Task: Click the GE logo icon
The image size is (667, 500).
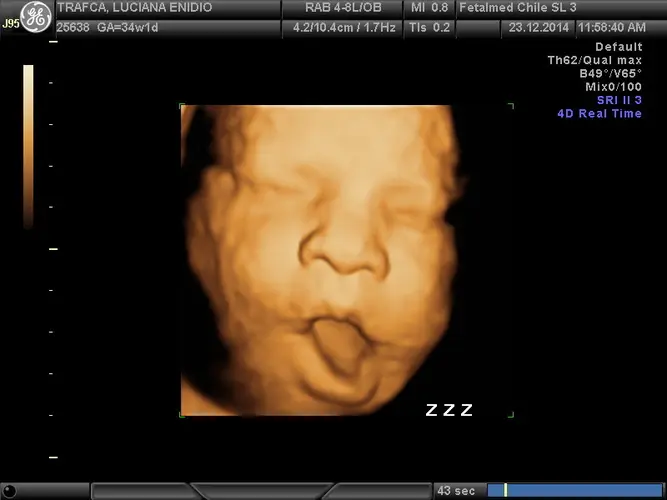Action: click(x=36, y=17)
